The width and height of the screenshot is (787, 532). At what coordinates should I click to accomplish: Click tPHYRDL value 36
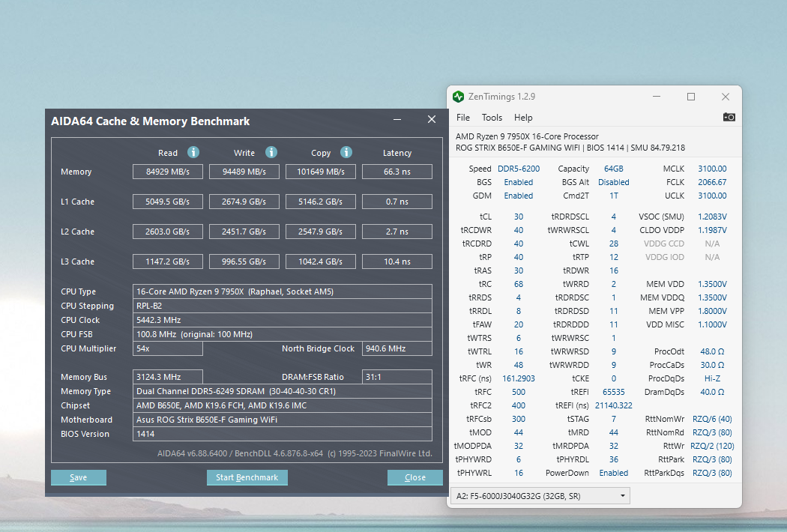pyautogui.click(x=613, y=459)
